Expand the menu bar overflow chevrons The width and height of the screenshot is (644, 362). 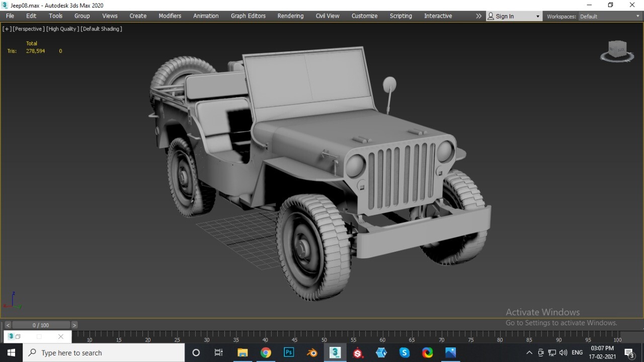tap(478, 16)
